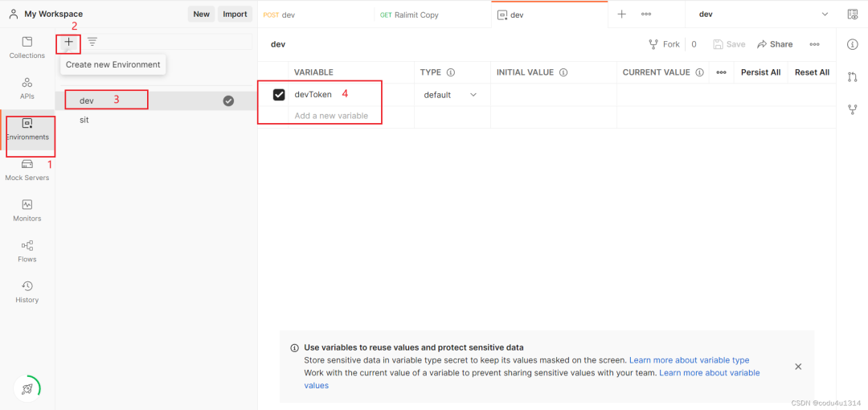Open the dev environment more actions ellipsis

click(x=814, y=44)
